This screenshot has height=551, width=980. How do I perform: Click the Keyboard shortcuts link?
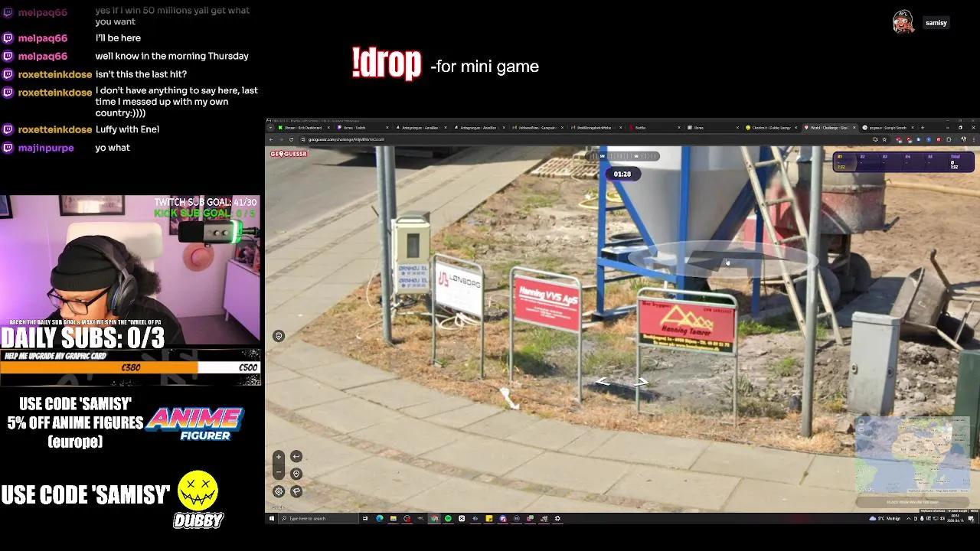coord(933,510)
